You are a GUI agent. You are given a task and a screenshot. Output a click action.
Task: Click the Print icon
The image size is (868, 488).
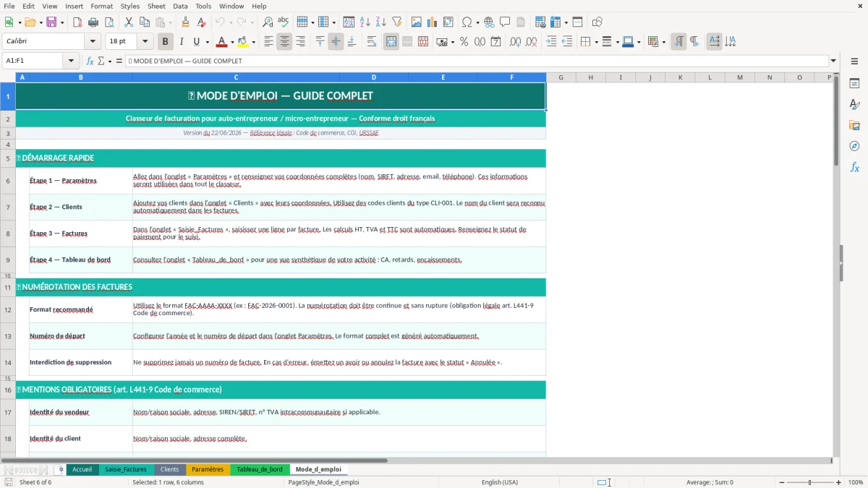(93, 22)
